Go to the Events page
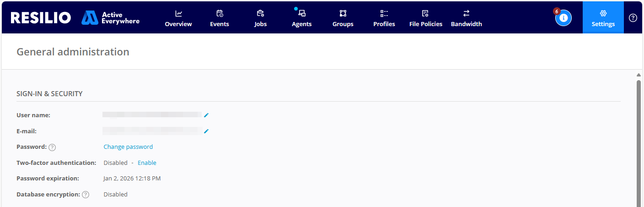Image resolution: width=644 pixels, height=207 pixels. [x=220, y=18]
